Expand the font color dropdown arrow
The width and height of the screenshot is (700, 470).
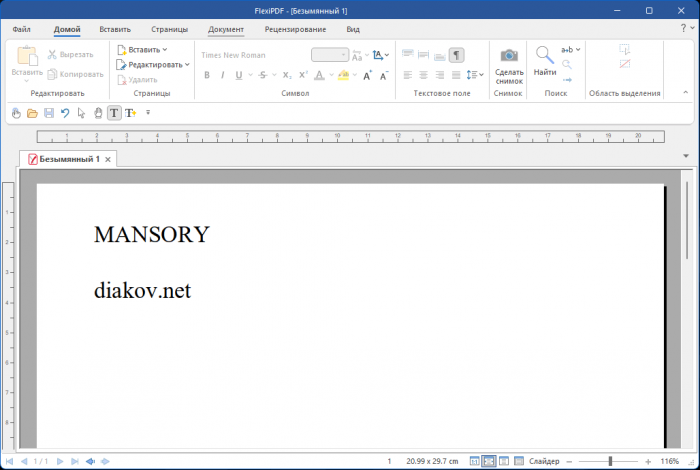(331, 75)
